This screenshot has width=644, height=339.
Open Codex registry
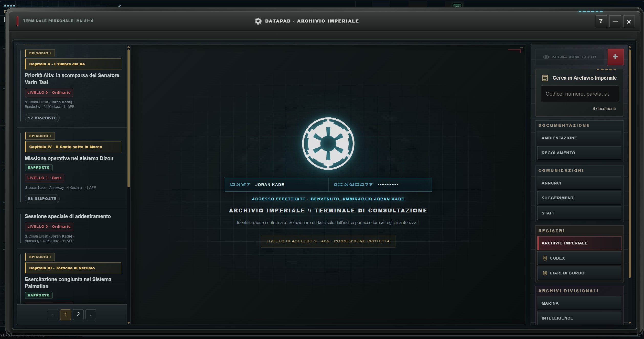point(579,258)
